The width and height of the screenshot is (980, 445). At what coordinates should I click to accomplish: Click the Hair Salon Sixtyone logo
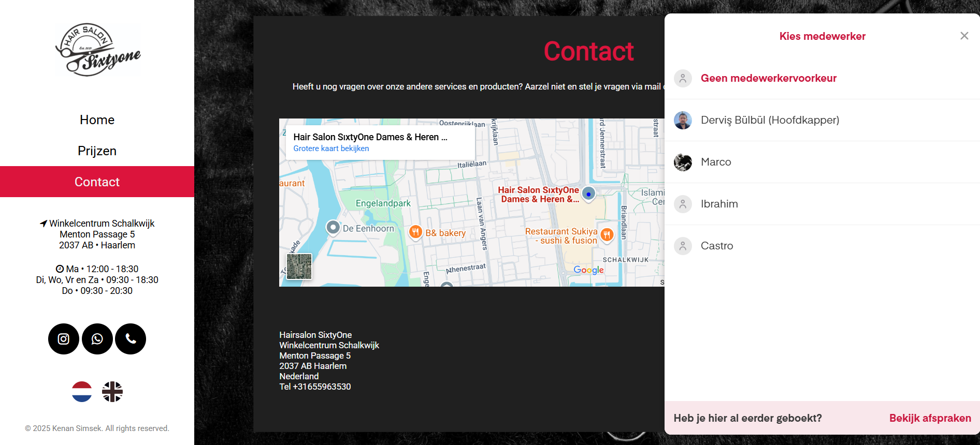tap(97, 50)
